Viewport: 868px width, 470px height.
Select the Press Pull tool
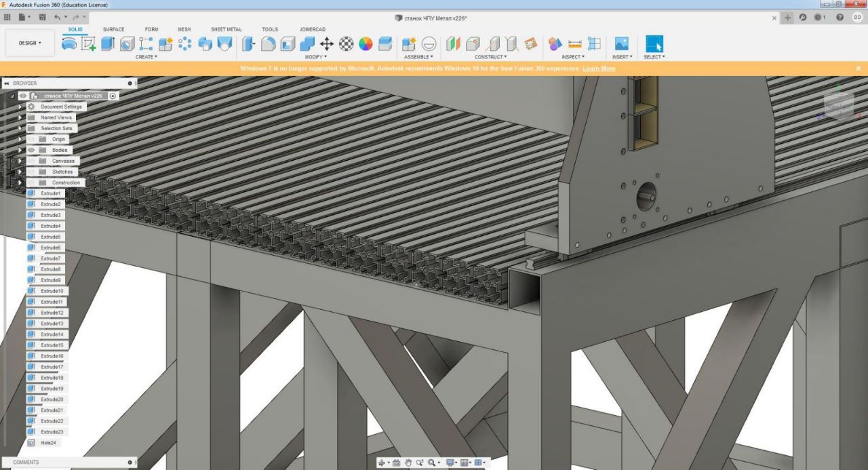[249, 44]
